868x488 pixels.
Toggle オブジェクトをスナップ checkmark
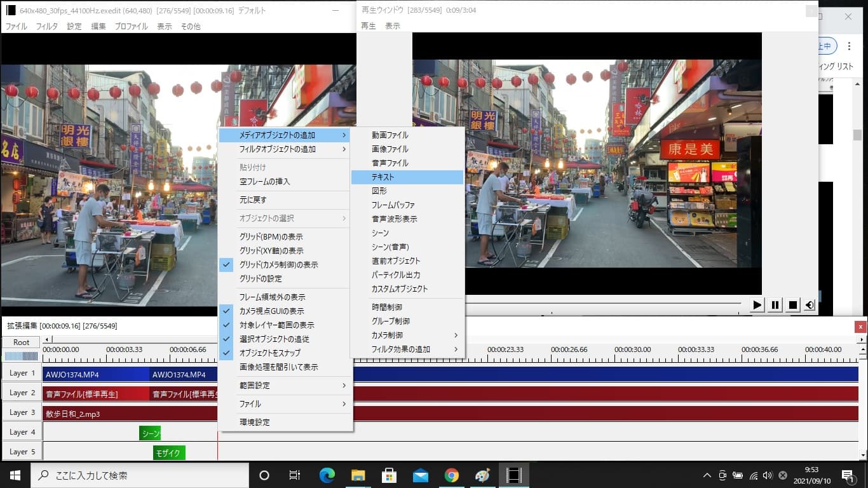(269, 353)
